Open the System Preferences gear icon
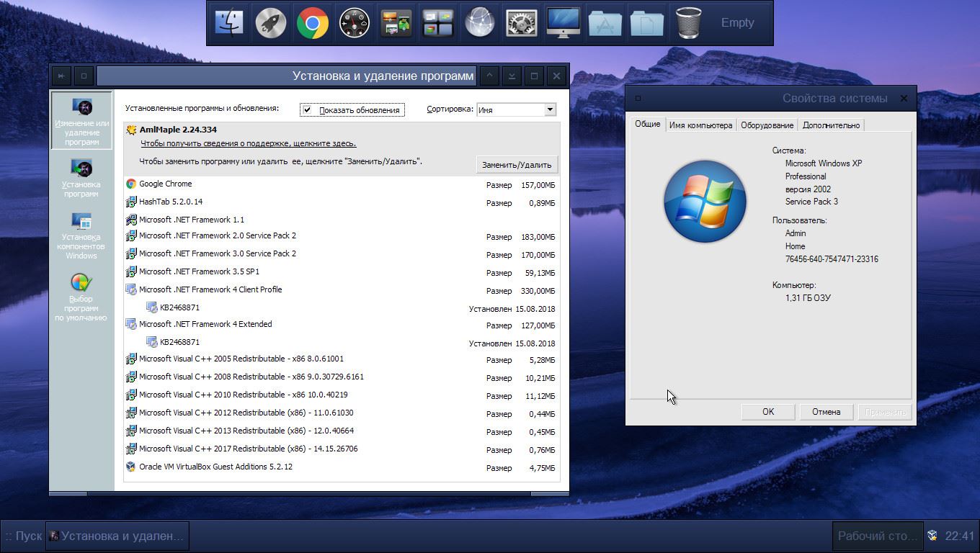 pos(522,23)
